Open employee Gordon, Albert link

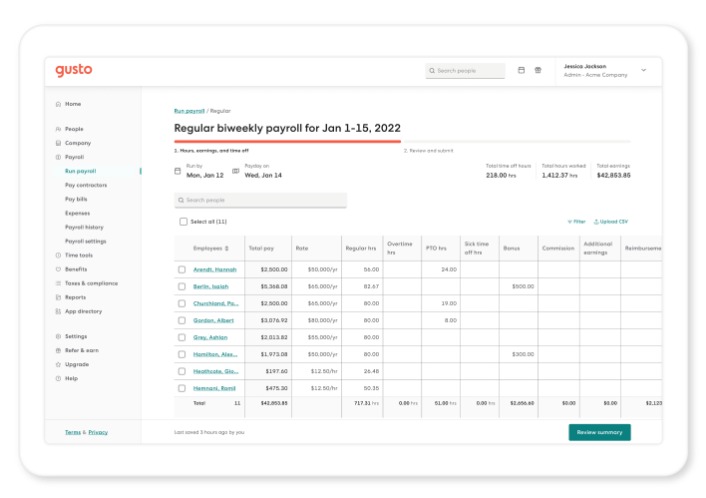tap(213, 321)
